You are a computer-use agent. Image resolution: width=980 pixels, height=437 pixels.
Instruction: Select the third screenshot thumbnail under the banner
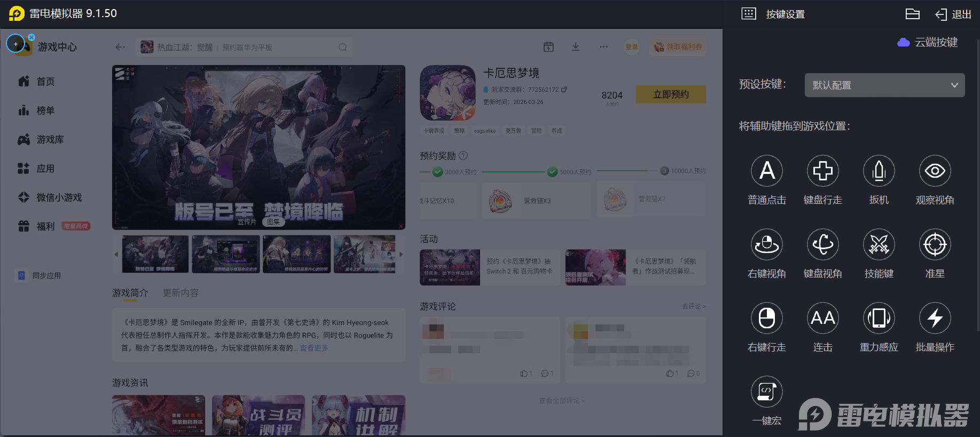[297, 254]
